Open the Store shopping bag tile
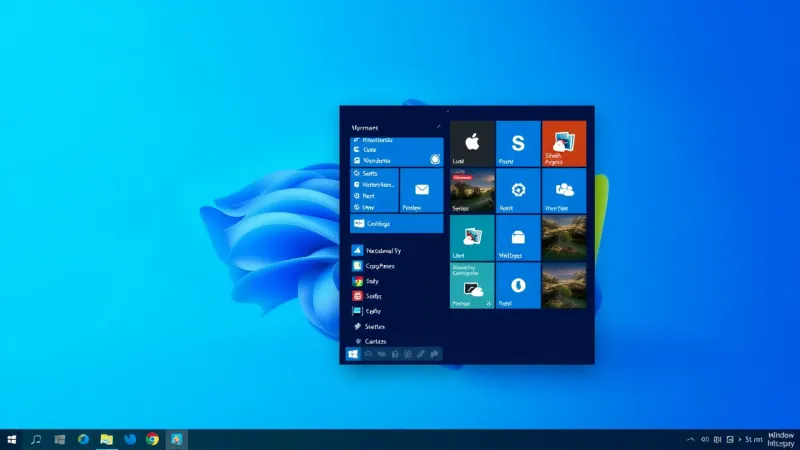This screenshot has width=800, height=450. coord(518,238)
